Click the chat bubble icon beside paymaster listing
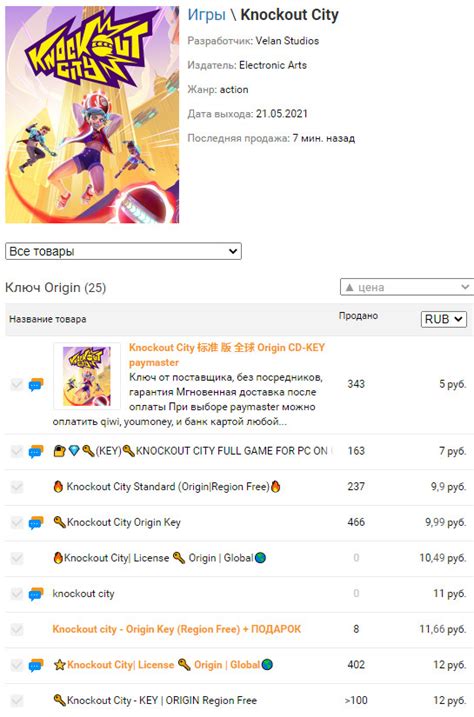 click(36, 385)
